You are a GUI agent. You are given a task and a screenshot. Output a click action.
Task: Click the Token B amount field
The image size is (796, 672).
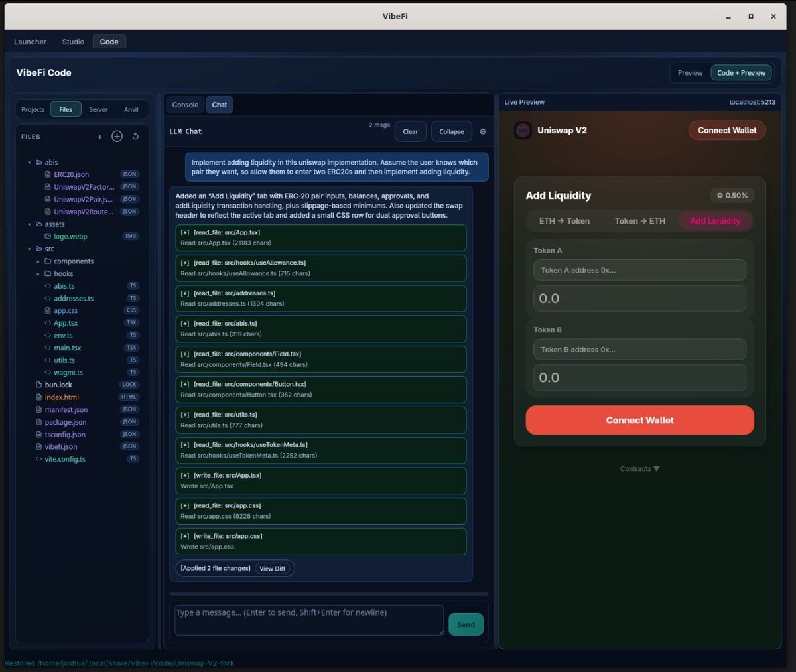click(x=639, y=377)
